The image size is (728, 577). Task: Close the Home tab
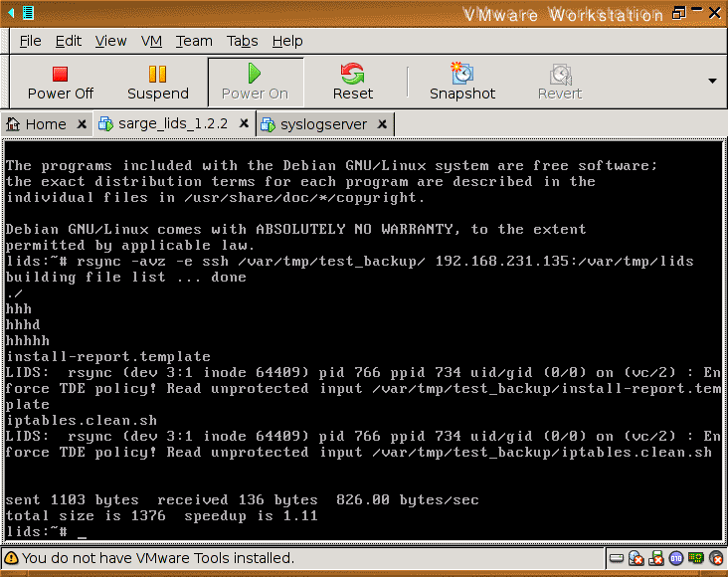pyautogui.click(x=82, y=124)
